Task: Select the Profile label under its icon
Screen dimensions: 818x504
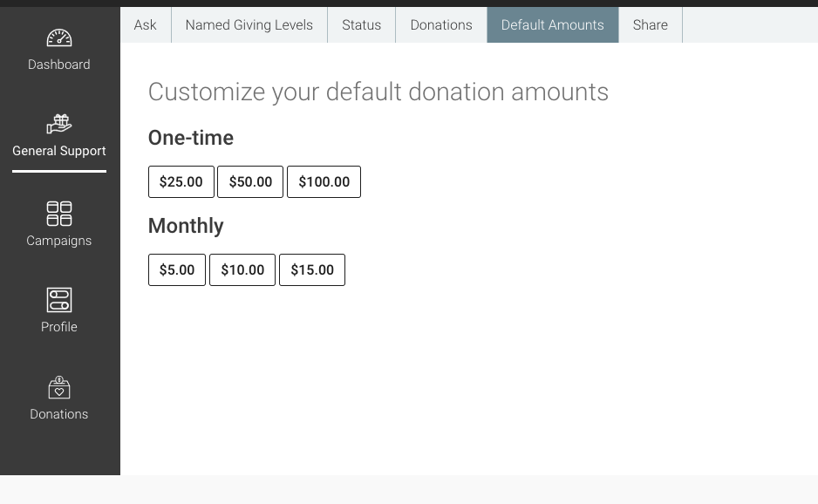Action: pos(58,327)
